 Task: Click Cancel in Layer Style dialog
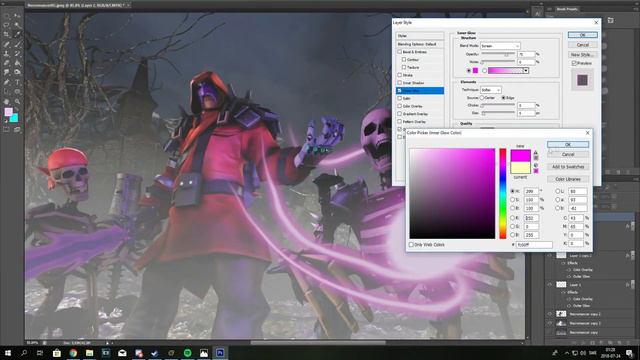pos(582,44)
